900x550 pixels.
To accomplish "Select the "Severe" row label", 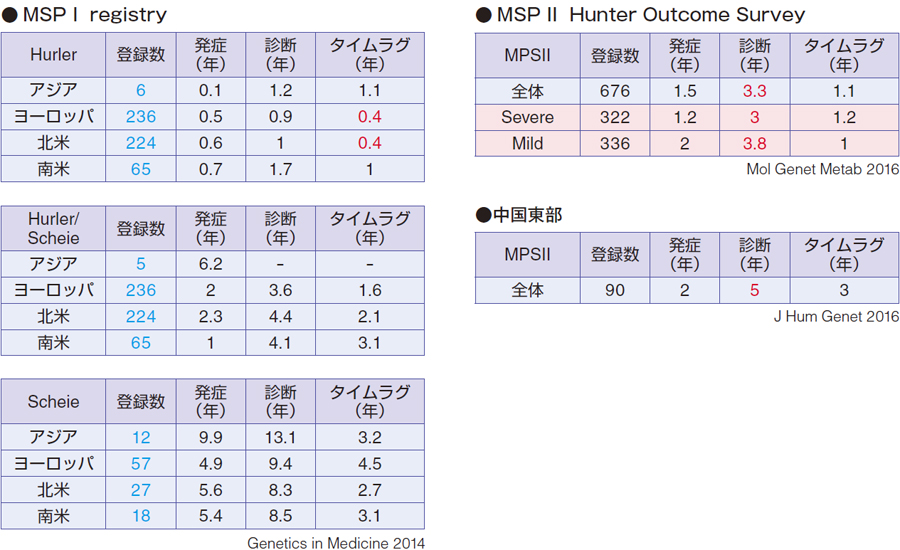I will (x=527, y=117).
